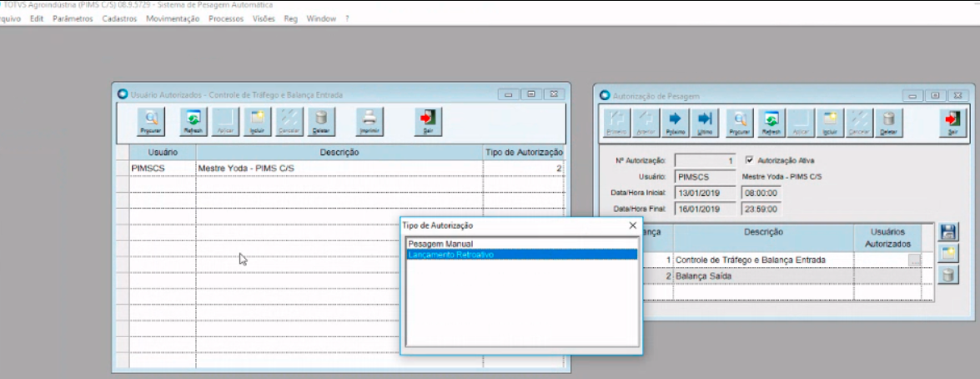Click the Usuário field containing PIMSCS

pyautogui.click(x=705, y=177)
